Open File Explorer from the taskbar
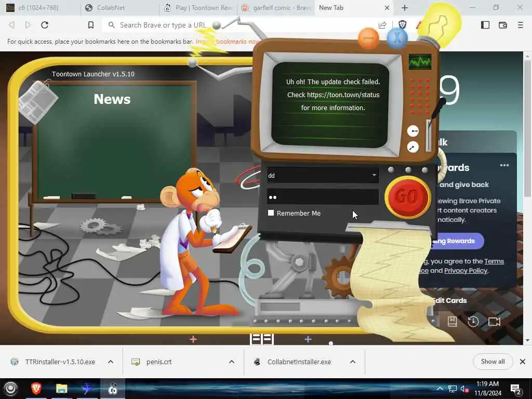 point(61,389)
